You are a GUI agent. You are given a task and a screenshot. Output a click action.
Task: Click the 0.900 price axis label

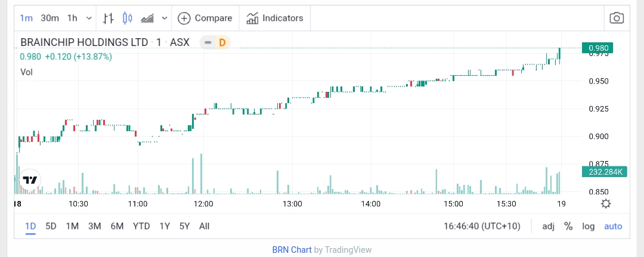(599, 137)
